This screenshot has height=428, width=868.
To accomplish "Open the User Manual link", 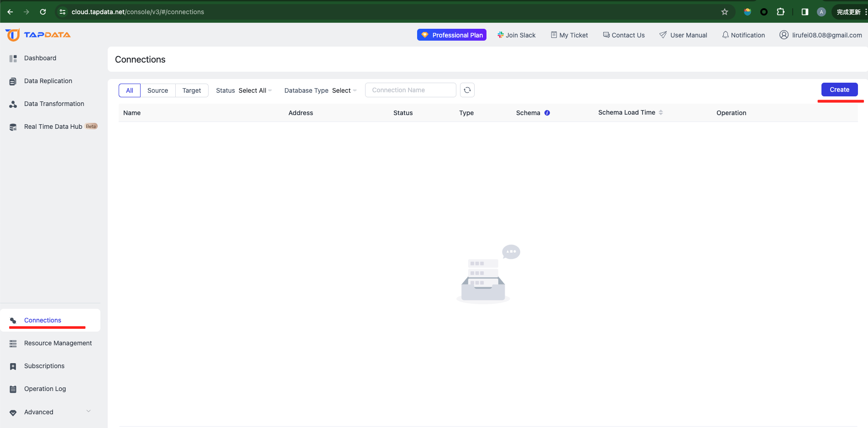I will coord(689,35).
